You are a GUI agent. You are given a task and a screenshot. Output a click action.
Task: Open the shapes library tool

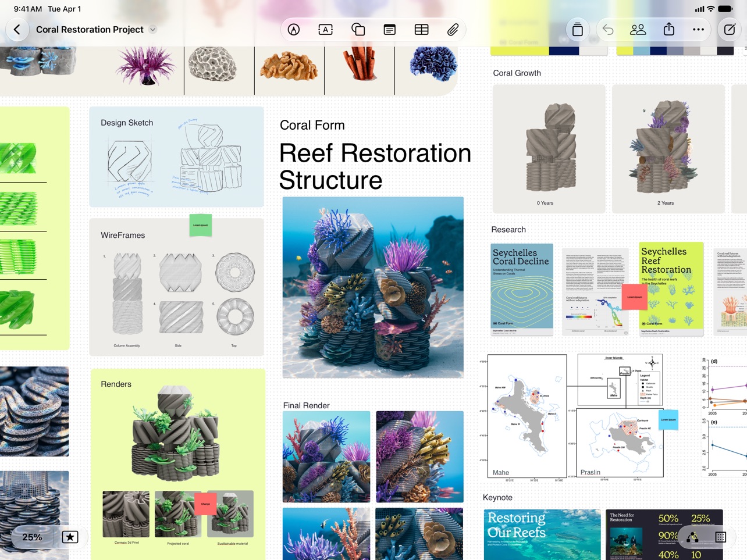(x=358, y=30)
